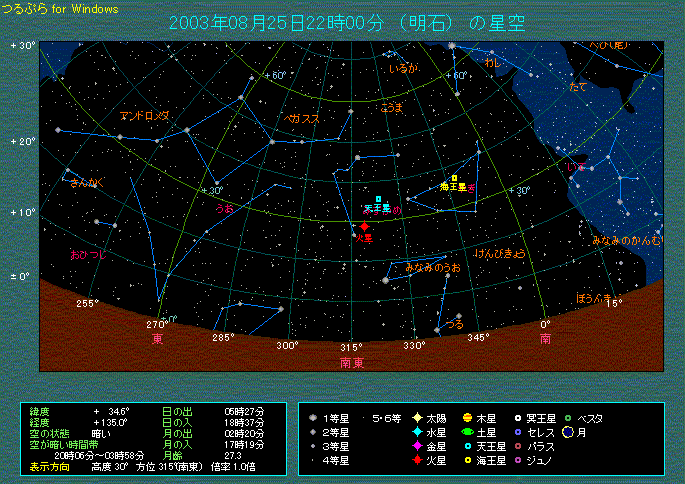Click the Sun icon in the legend
Image resolution: width=685 pixels, height=484 pixels.
click(x=417, y=418)
